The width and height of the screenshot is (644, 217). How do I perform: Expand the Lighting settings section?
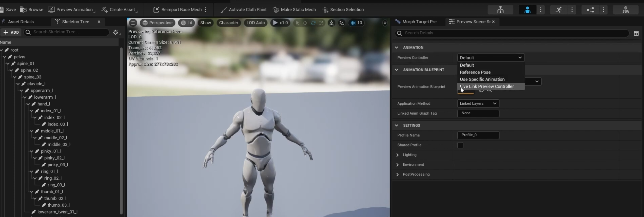tap(397, 155)
